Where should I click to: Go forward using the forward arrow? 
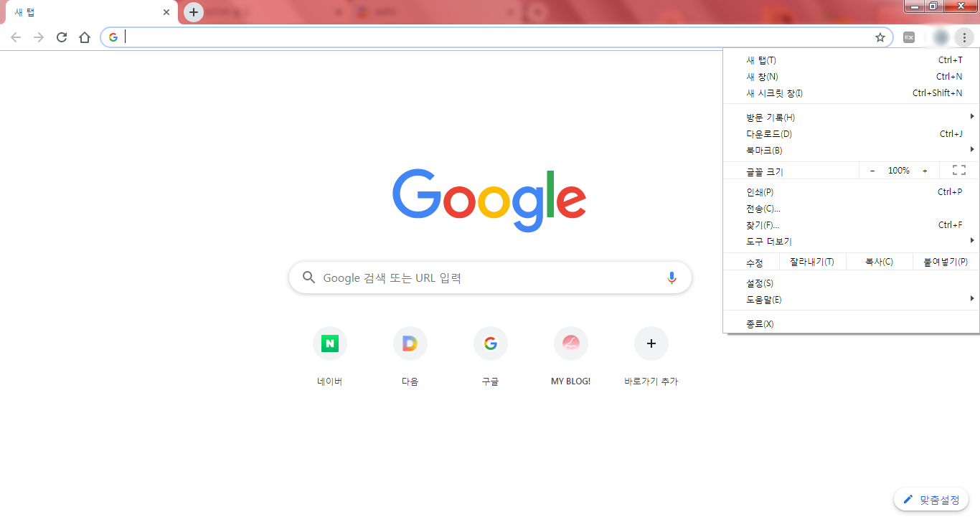pyautogui.click(x=39, y=37)
